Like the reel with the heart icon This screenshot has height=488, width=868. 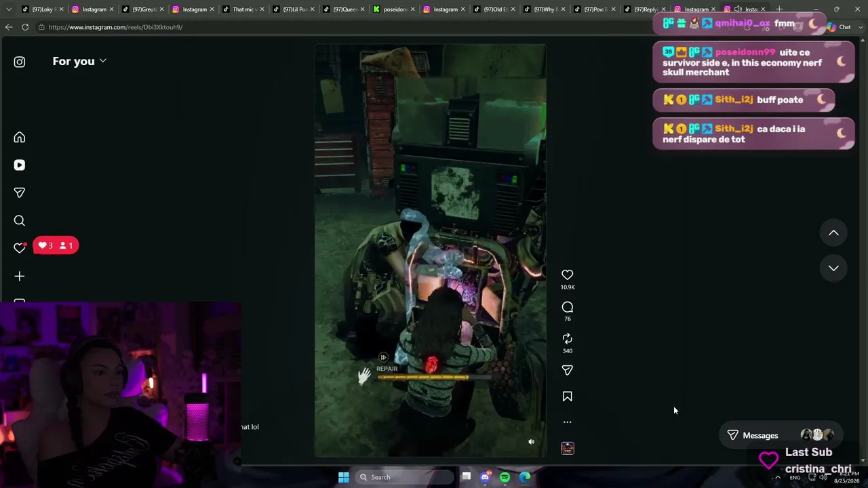[x=568, y=274]
